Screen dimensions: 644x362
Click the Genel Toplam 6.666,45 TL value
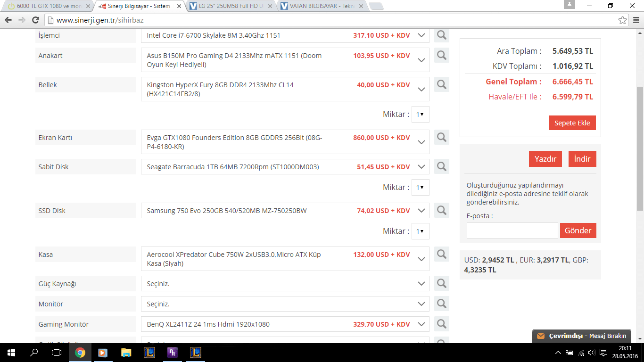coord(573,82)
